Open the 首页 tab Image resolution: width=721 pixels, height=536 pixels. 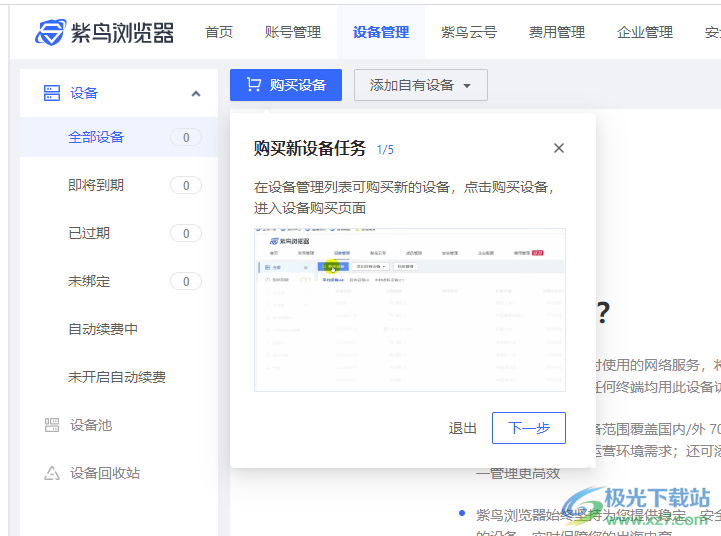pos(219,32)
